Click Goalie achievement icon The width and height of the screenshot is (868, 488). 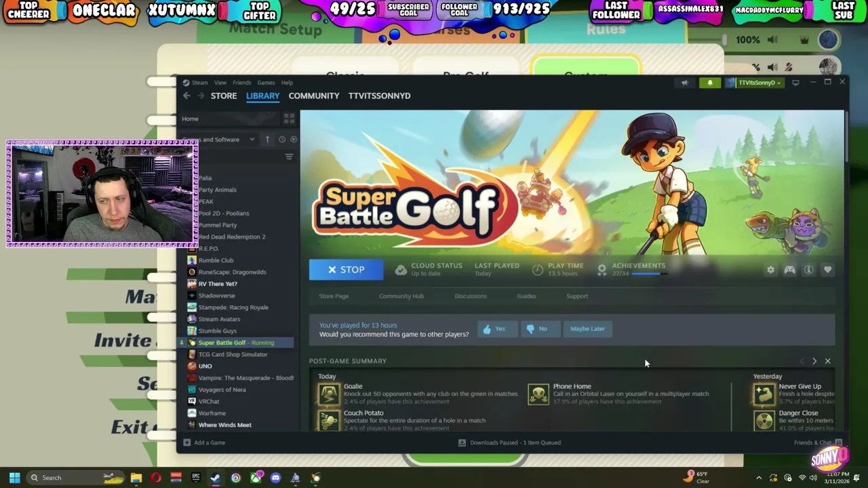[329, 394]
